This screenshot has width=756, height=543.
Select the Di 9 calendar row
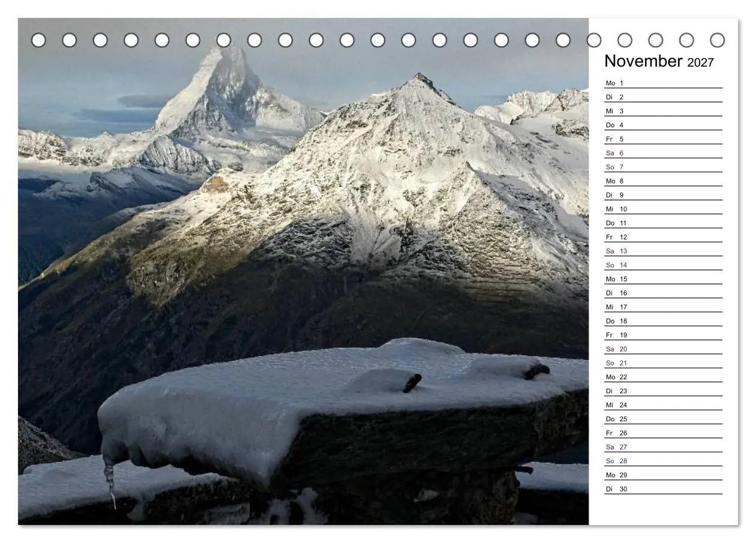point(663,195)
